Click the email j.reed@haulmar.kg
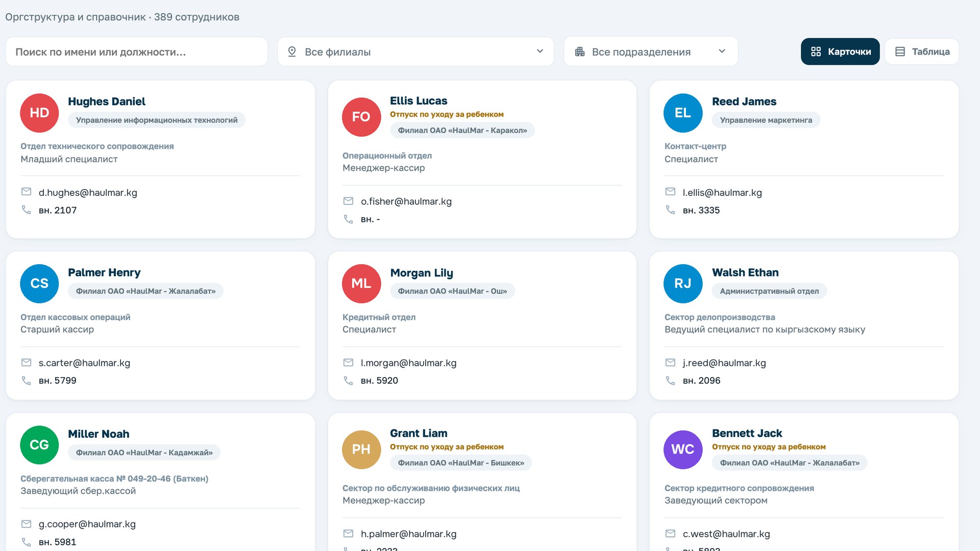 724,363
